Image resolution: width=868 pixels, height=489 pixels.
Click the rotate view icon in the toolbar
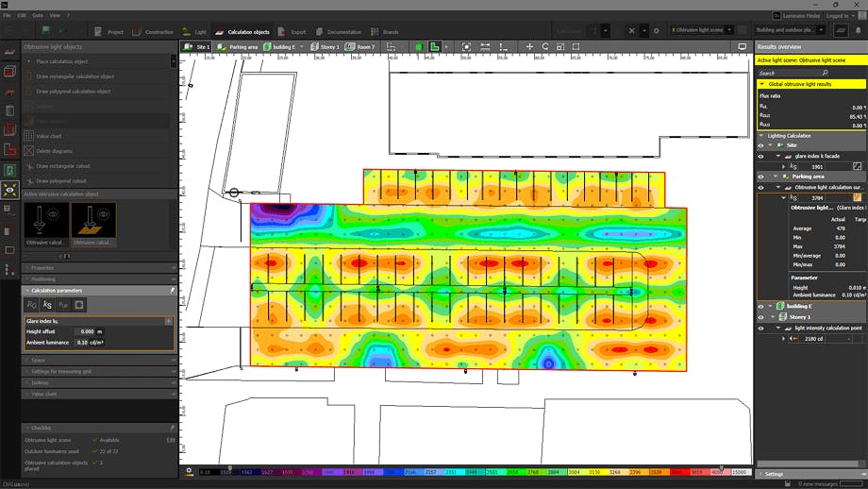point(544,46)
